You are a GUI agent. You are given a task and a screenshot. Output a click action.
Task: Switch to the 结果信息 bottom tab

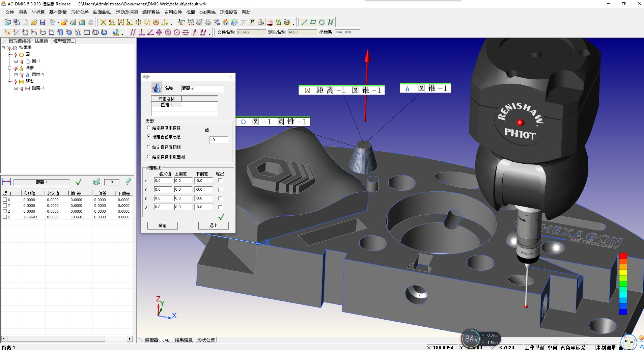(x=184, y=340)
